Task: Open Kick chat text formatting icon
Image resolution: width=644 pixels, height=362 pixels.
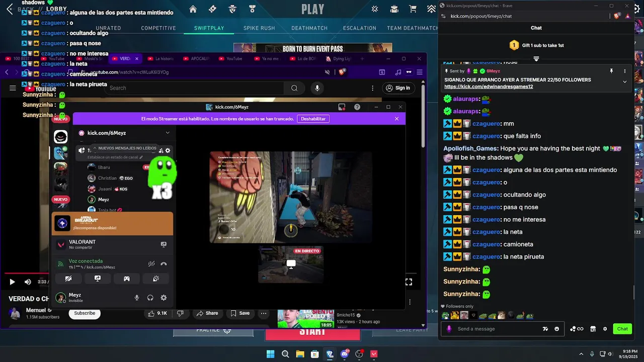Action: [x=545, y=329]
